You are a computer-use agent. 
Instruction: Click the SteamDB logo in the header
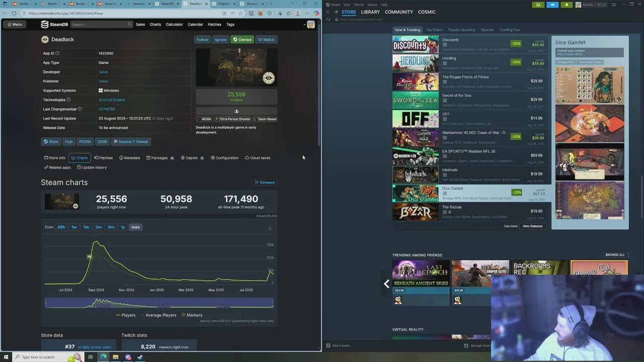(54, 24)
